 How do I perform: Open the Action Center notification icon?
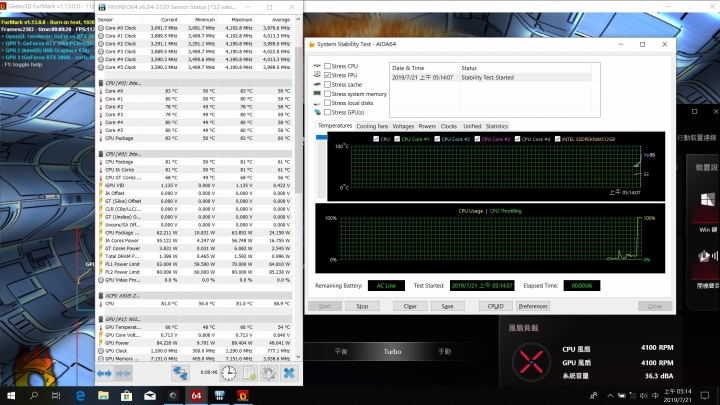point(705,395)
